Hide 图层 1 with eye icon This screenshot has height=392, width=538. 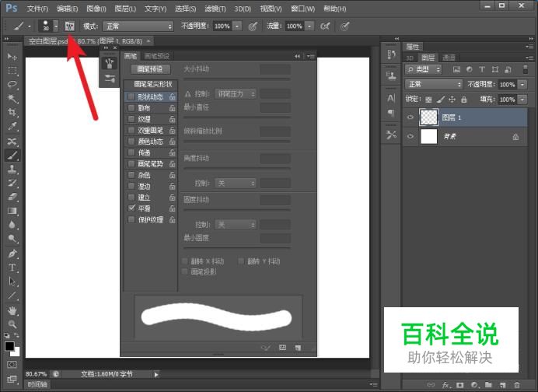coord(410,117)
